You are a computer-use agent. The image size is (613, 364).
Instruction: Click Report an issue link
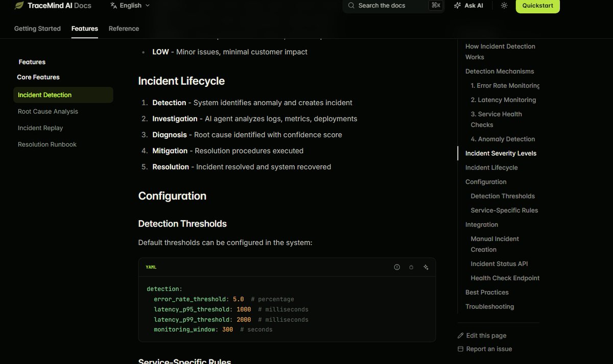point(485,349)
